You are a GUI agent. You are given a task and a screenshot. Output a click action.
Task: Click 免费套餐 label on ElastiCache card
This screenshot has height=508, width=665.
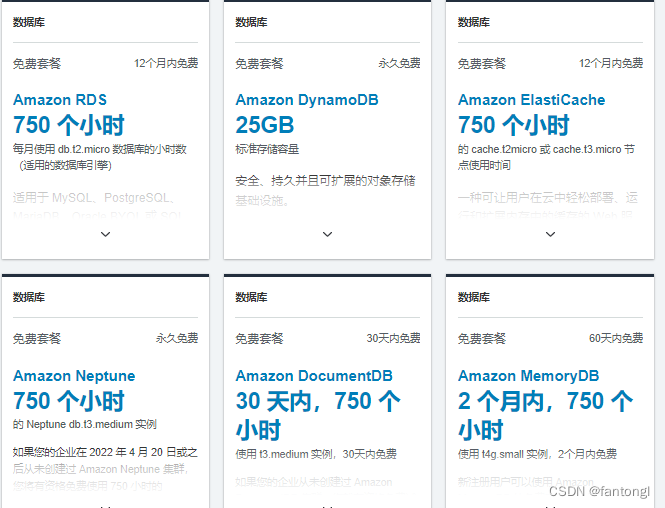click(x=482, y=64)
